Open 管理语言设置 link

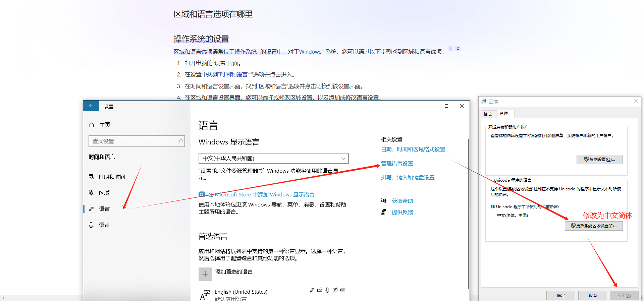(x=397, y=164)
